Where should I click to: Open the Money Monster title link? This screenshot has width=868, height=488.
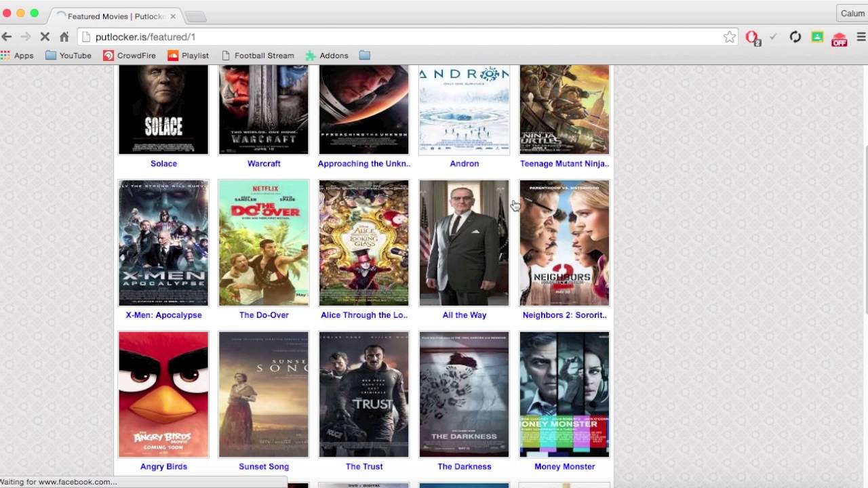[564, 466]
